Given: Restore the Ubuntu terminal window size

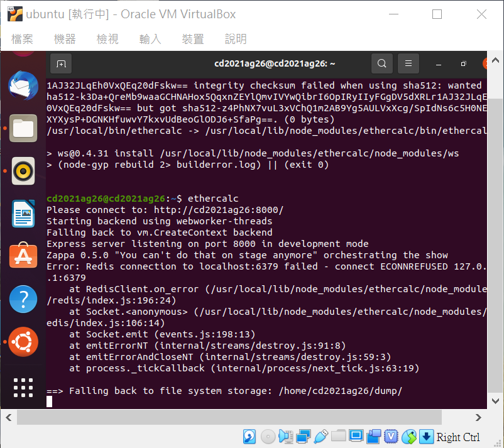Looking at the screenshot, I should pyautogui.click(x=463, y=63).
